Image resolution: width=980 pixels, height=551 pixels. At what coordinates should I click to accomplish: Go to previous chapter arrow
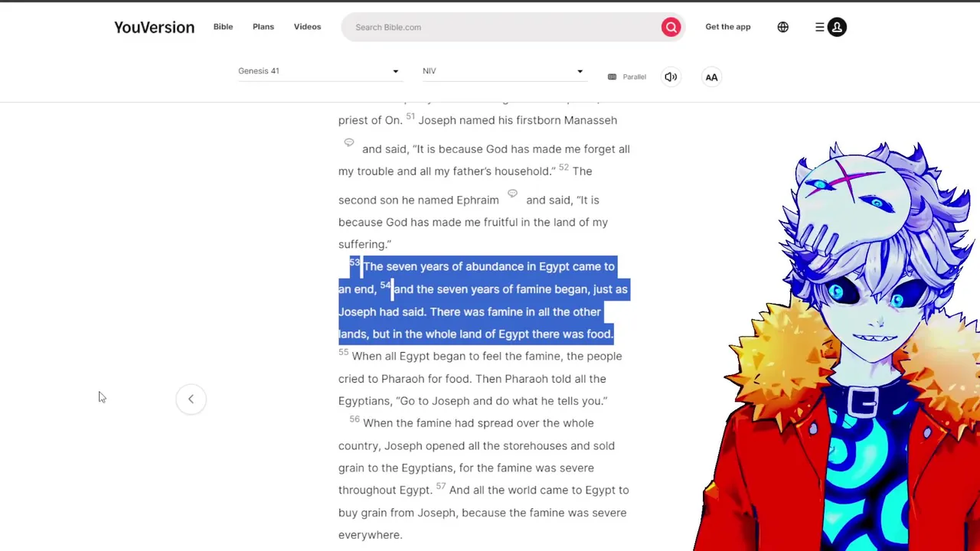[191, 399]
